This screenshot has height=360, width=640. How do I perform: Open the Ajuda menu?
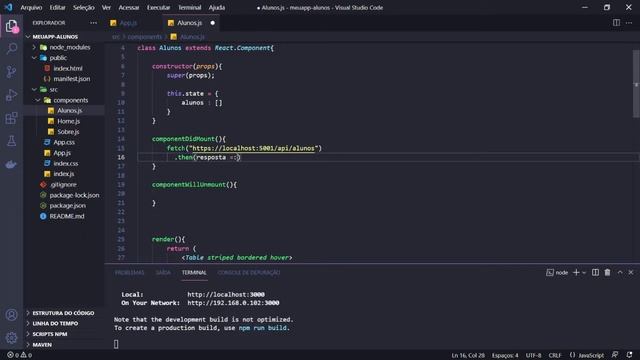click(217, 7)
